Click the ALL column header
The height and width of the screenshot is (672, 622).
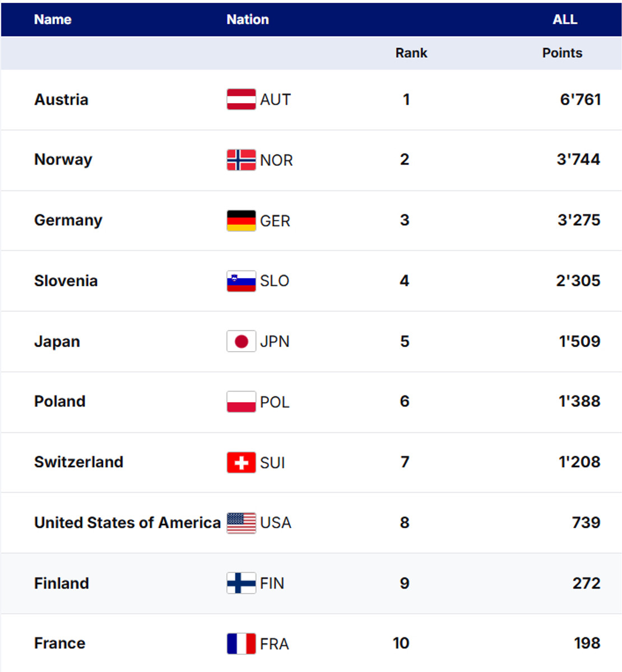pyautogui.click(x=564, y=20)
